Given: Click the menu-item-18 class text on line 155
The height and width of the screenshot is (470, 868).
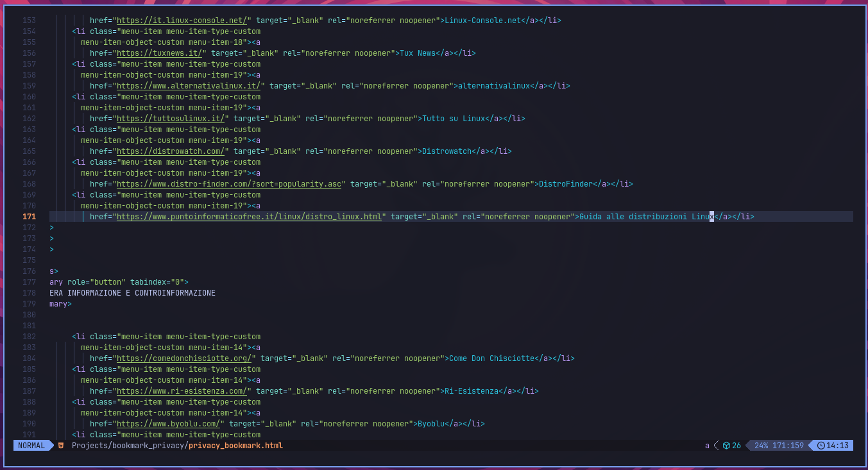Looking at the screenshot, I should (215, 42).
